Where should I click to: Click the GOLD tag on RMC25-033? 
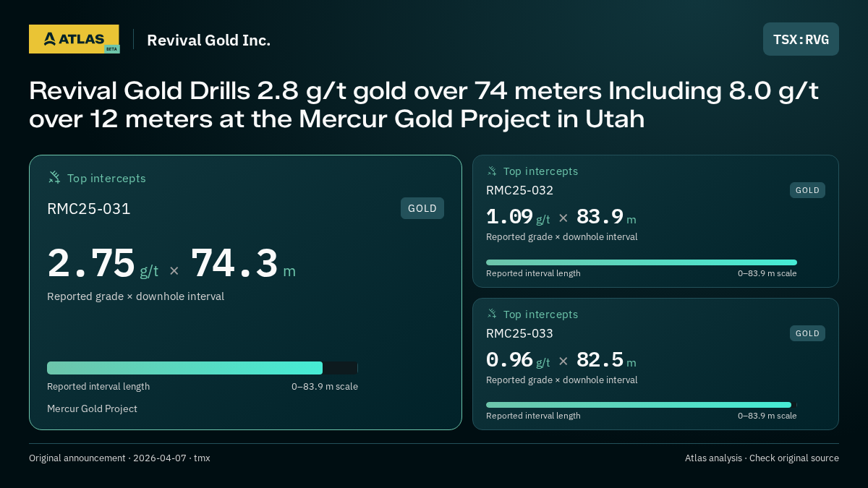point(807,333)
